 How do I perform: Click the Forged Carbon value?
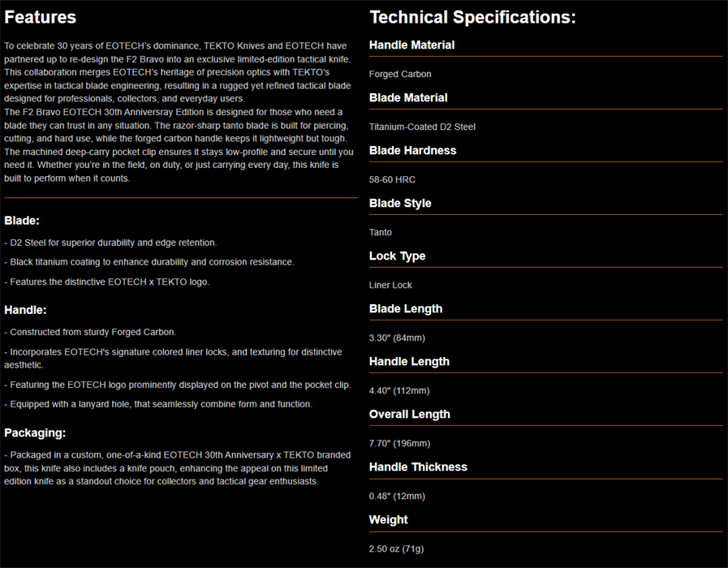pyautogui.click(x=400, y=75)
